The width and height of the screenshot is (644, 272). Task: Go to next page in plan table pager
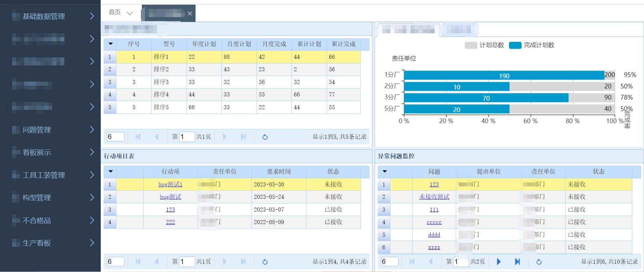point(225,137)
